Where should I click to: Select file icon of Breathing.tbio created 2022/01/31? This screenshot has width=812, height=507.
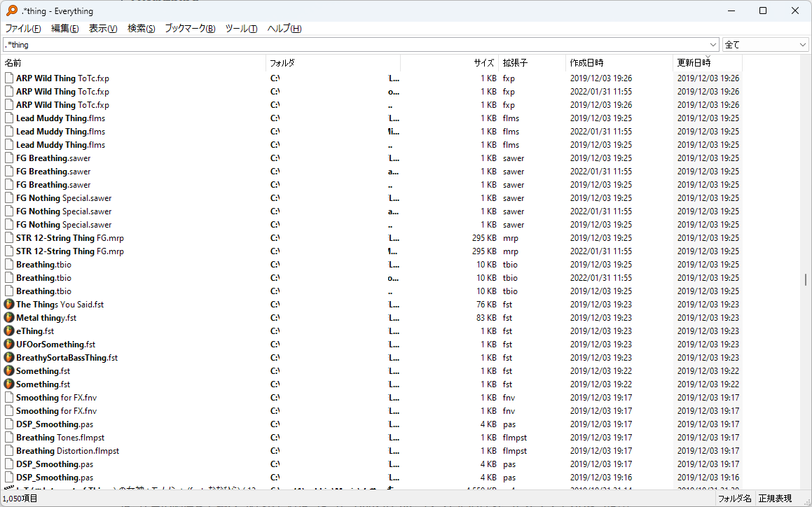click(9, 278)
